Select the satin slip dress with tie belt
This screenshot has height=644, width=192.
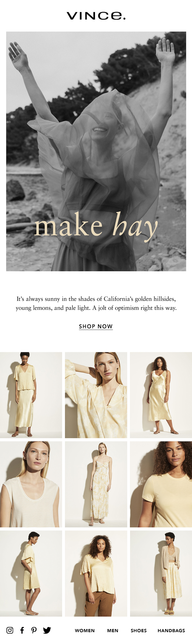[x=161, y=395]
